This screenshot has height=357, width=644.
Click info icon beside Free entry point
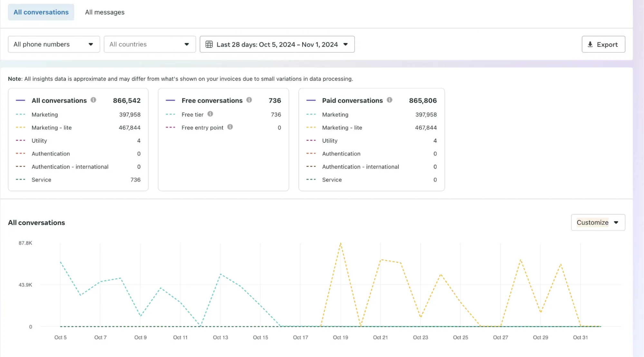(x=230, y=127)
